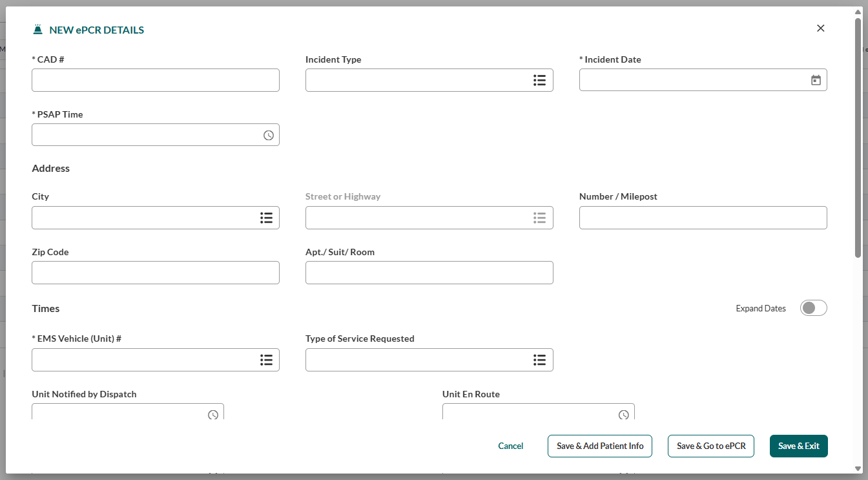Open the Incident Date calendar picker
This screenshot has width=868, height=480.
pyautogui.click(x=816, y=80)
